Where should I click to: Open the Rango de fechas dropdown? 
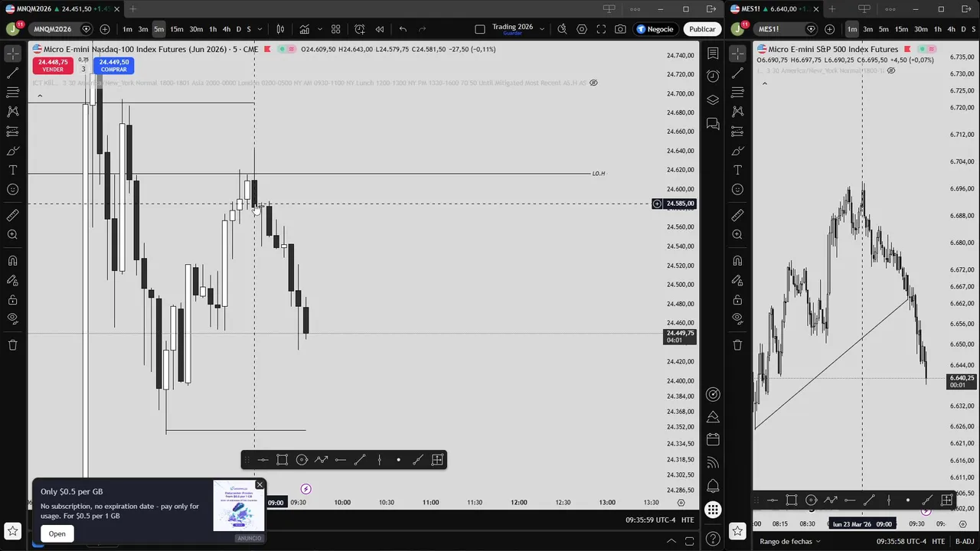coord(791,541)
